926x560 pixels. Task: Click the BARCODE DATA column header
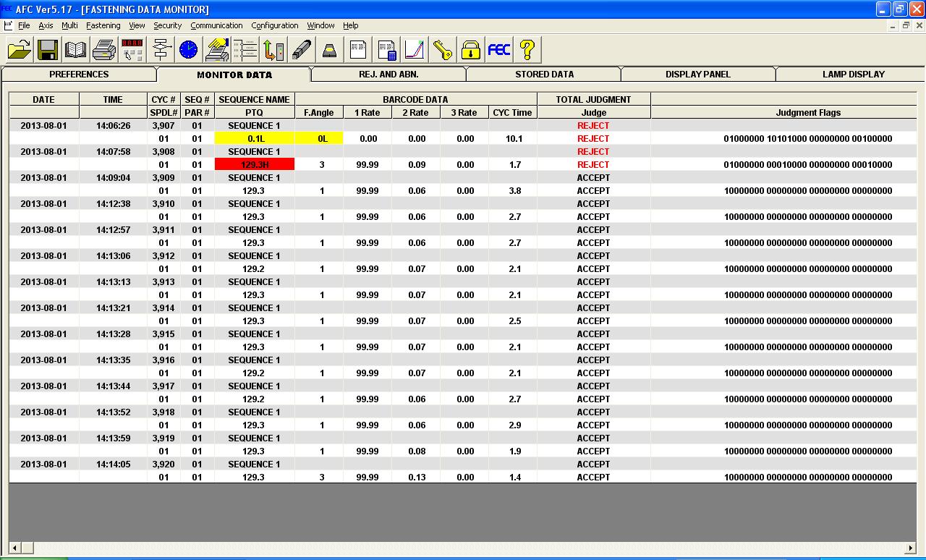pos(415,99)
